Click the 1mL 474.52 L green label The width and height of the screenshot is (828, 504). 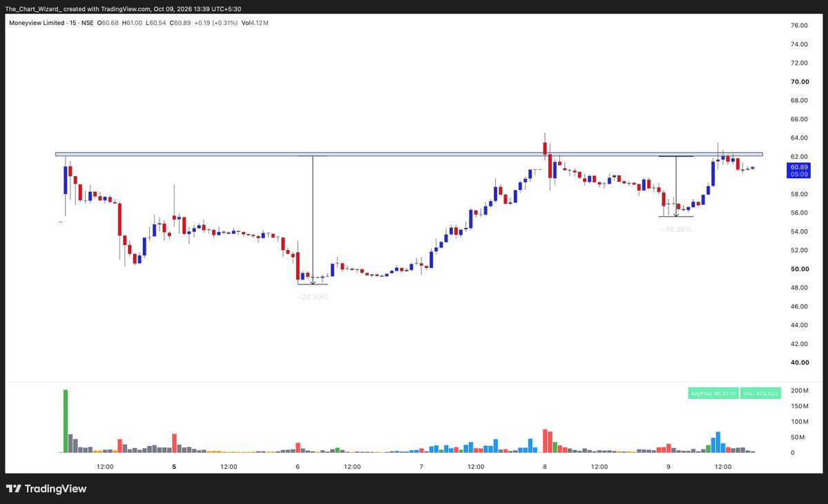pos(760,393)
